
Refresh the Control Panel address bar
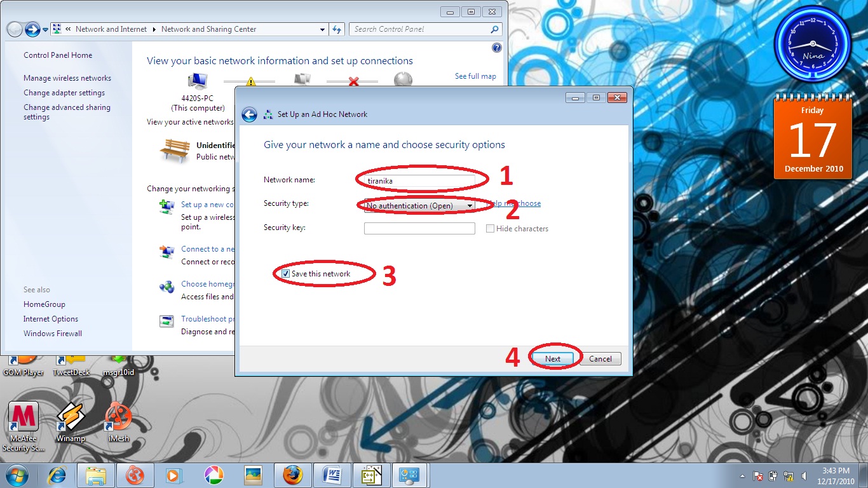click(337, 29)
